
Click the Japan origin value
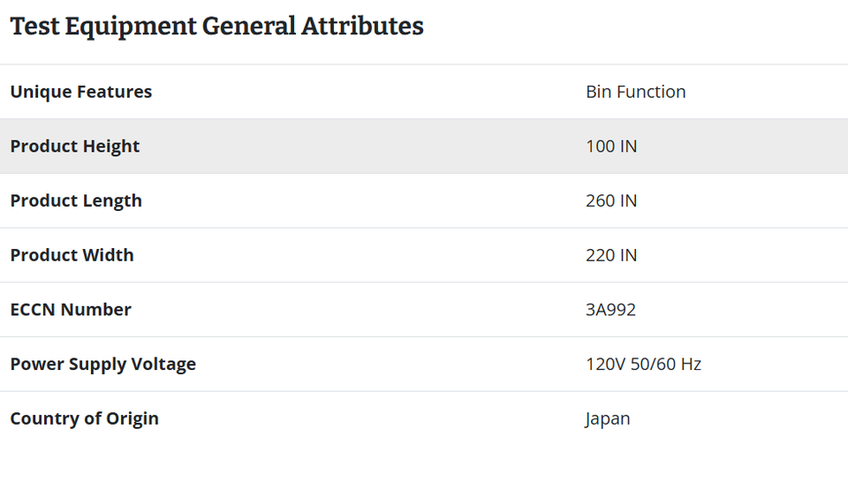click(608, 419)
